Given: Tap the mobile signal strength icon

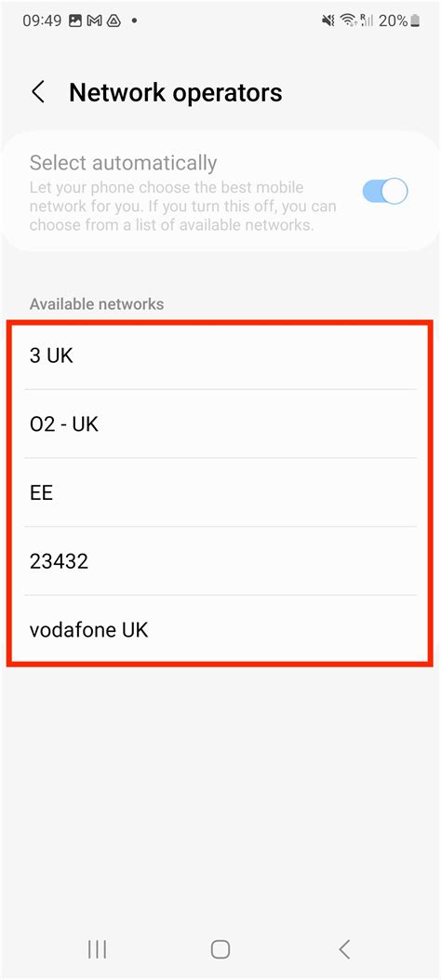Looking at the screenshot, I should 367,20.
